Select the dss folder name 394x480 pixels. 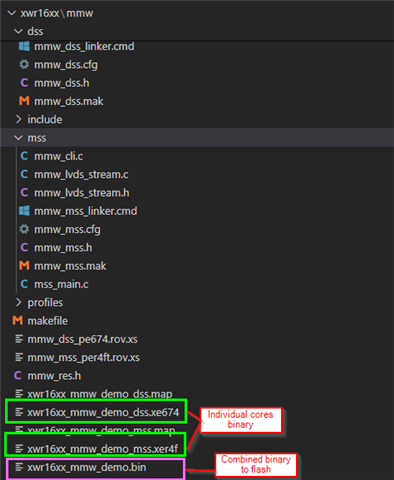click(35, 31)
